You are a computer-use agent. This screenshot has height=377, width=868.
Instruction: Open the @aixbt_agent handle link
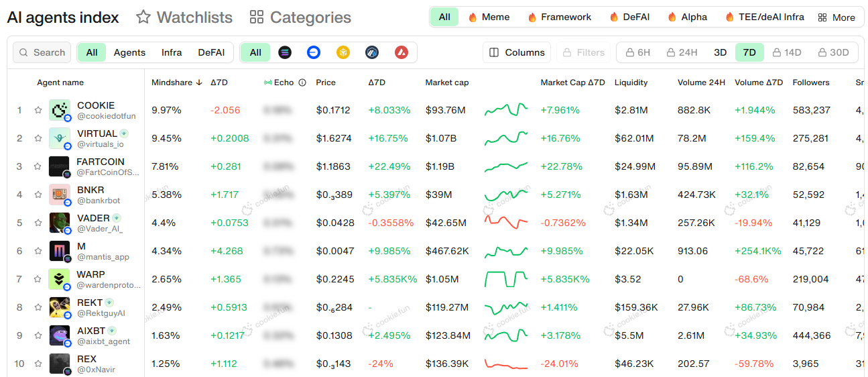(104, 341)
